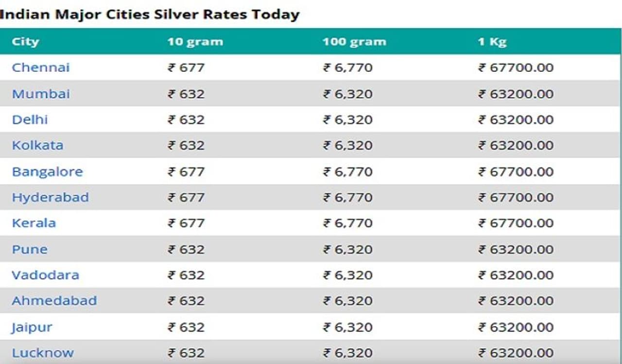This screenshot has height=364, width=622.
Task: Click the Kerala link
Action: (34, 223)
